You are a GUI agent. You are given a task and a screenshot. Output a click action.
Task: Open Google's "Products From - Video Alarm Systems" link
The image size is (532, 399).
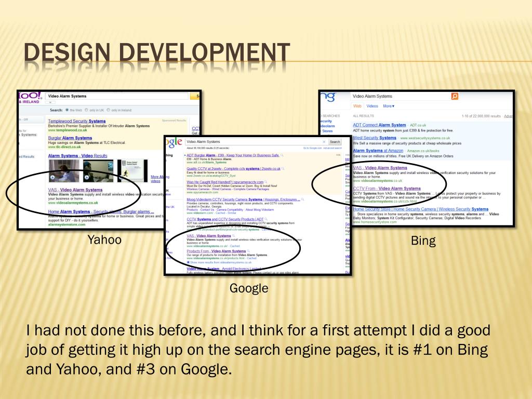point(216,251)
